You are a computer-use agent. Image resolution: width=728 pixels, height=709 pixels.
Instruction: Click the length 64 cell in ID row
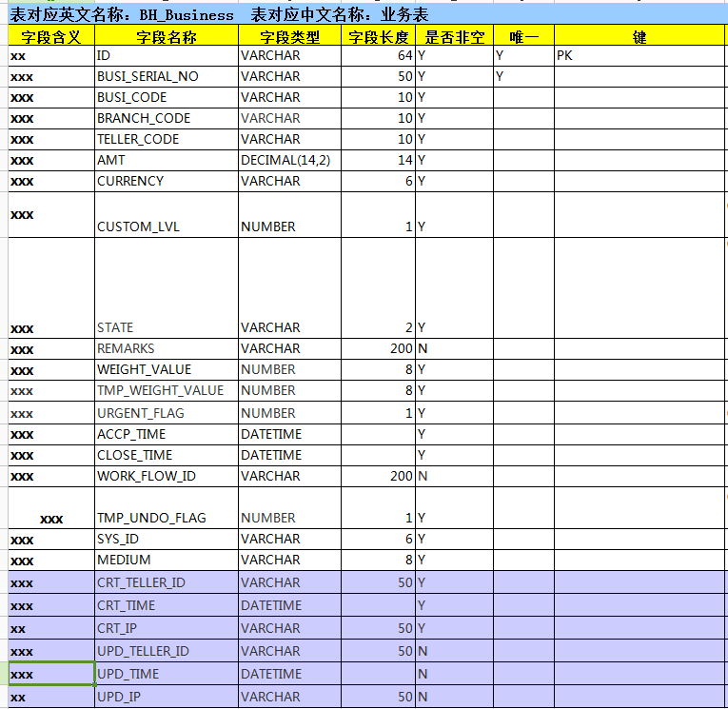pyautogui.click(x=378, y=56)
